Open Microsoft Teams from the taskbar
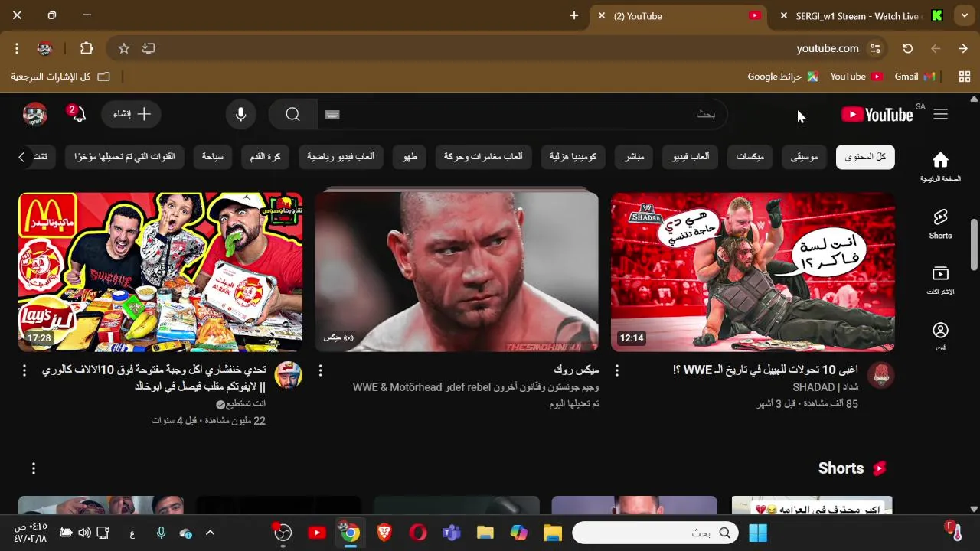 point(452,533)
